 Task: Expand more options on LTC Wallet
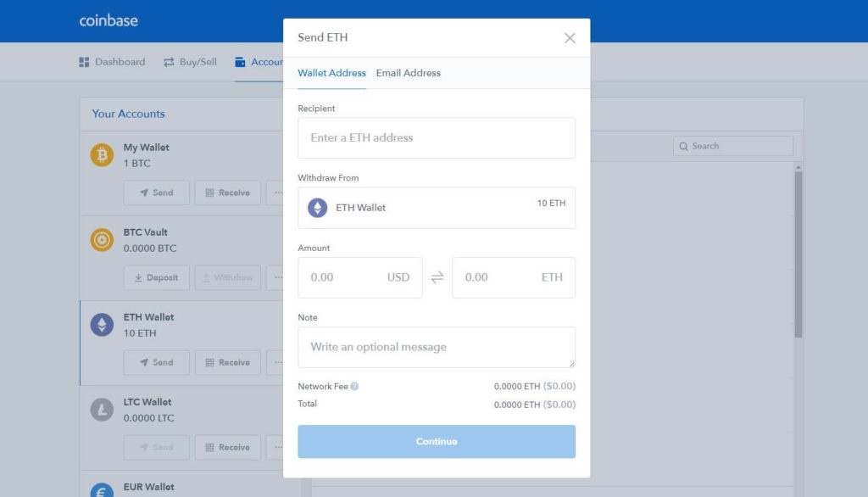tap(279, 447)
